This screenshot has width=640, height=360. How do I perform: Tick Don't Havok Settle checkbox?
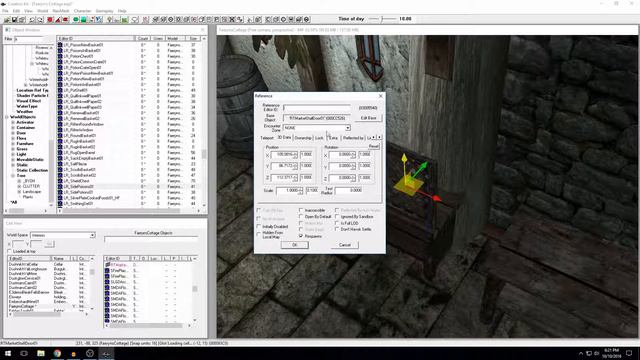tap(337, 229)
